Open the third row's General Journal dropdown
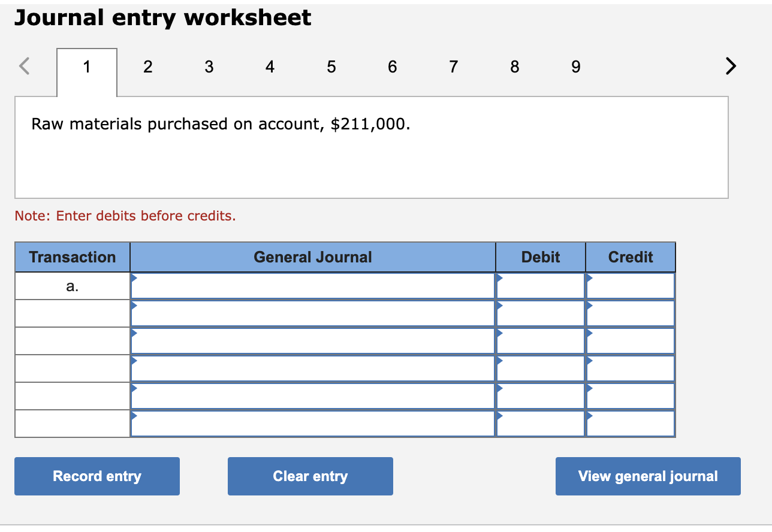The height and width of the screenshot is (532, 772). 135,332
